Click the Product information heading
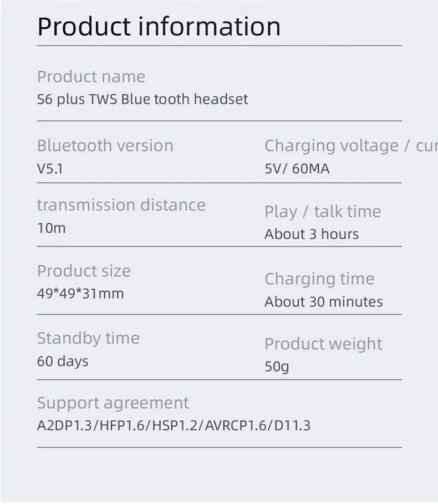This screenshot has height=504, width=438. click(159, 27)
